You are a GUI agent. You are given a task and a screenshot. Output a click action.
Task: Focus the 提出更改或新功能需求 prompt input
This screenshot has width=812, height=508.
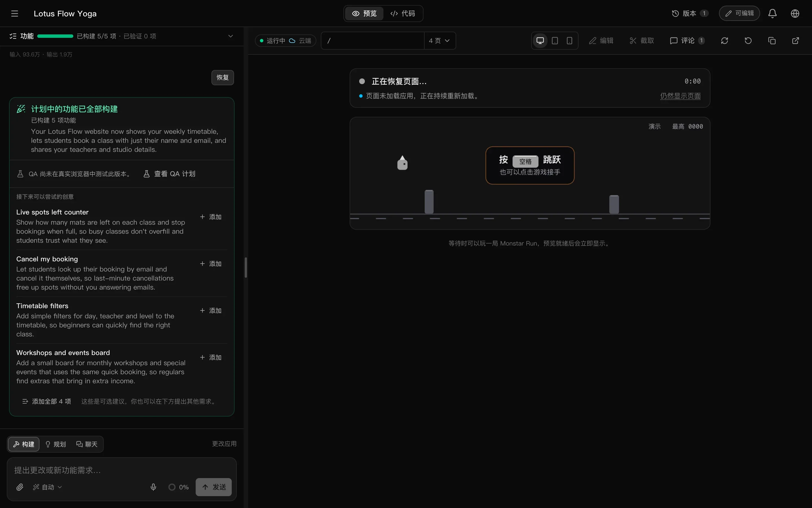pyautogui.click(x=122, y=470)
